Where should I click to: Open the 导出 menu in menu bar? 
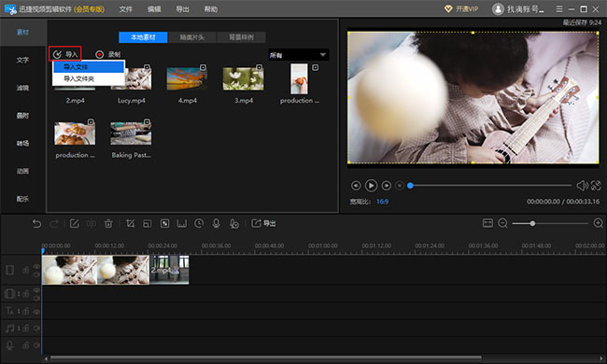click(182, 9)
